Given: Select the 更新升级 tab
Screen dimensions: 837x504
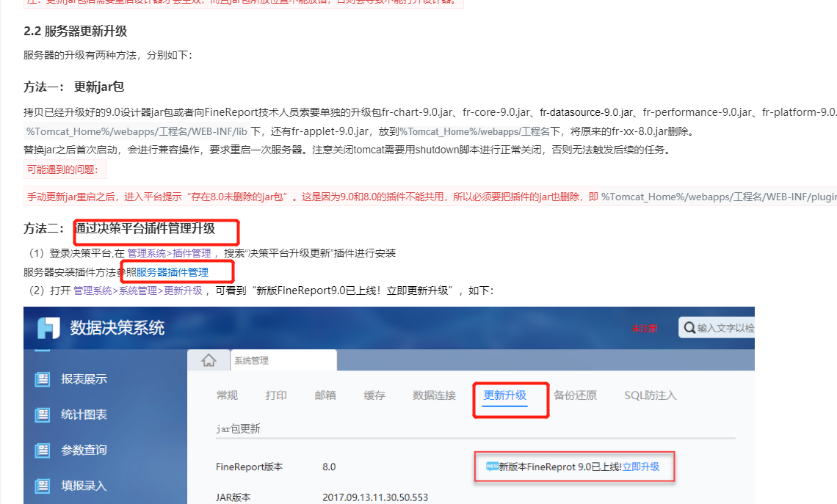Looking at the screenshot, I should coord(505,395).
